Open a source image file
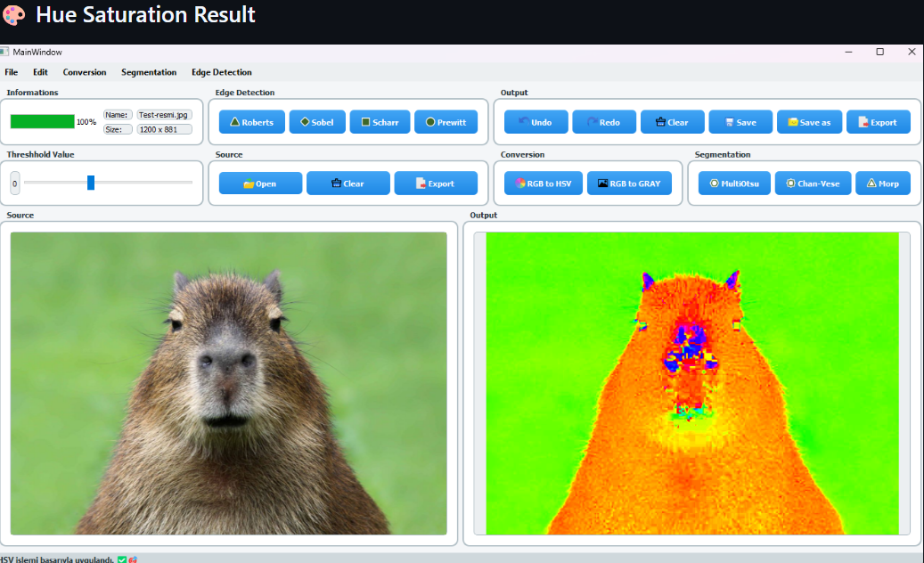The image size is (924, 563). pyautogui.click(x=259, y=184)
